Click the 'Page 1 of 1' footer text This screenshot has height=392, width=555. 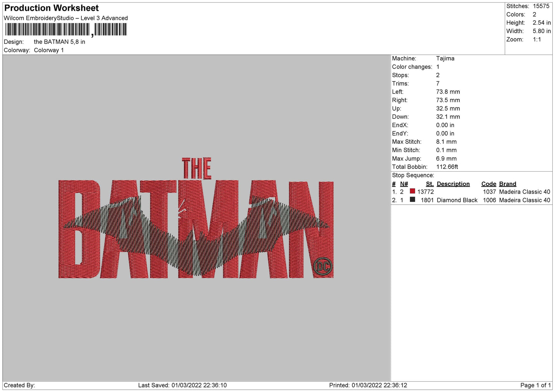pyautogui.click(x=535, y=385)
